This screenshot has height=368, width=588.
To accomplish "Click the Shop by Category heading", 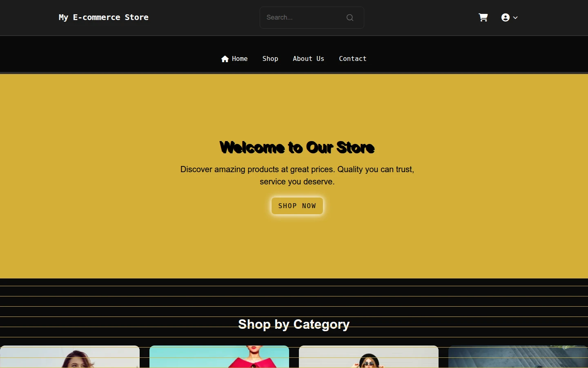I will [294, 324].
